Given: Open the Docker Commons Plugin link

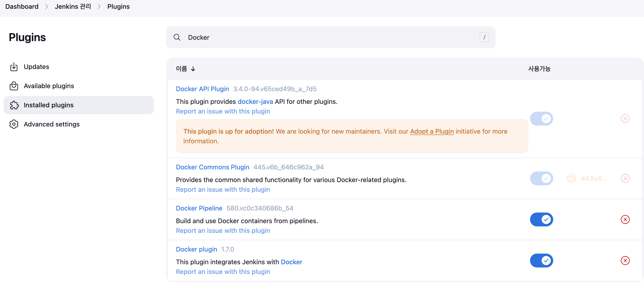Looking at the screenshot, I should pyautogui.click(x=212, y=167).
